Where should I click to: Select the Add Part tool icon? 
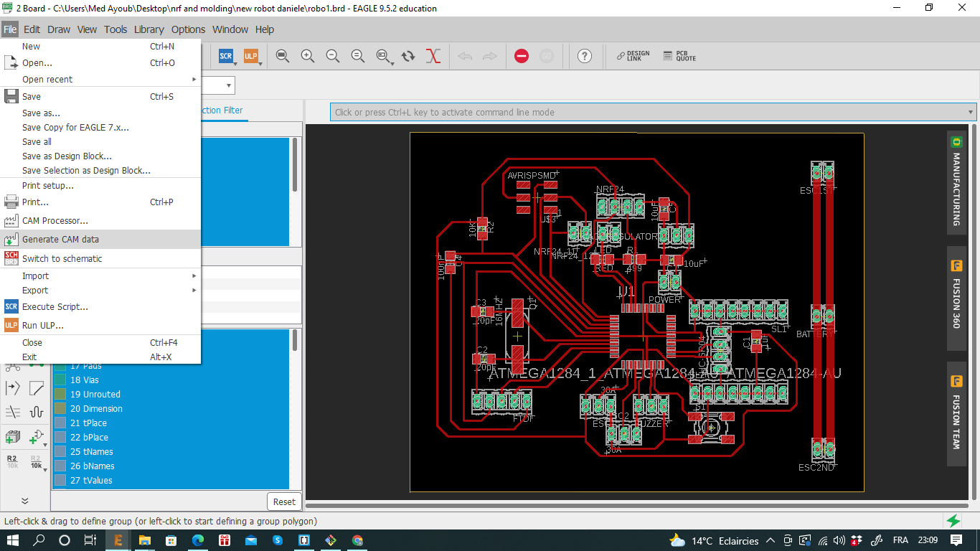pyautogui.click(x=13, y=436)
